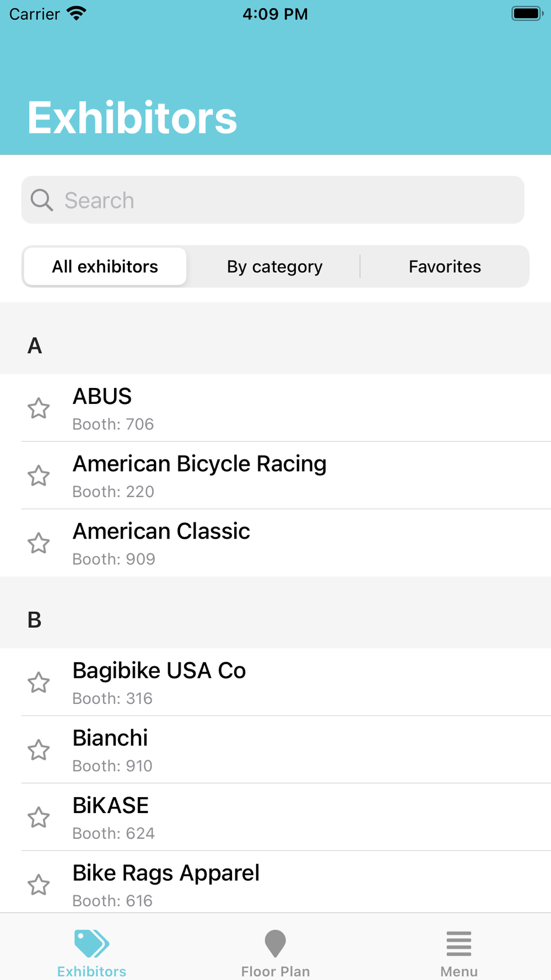
Task: Star the Bike Rags Apparel exhibitor
Action: coord(39,885)
